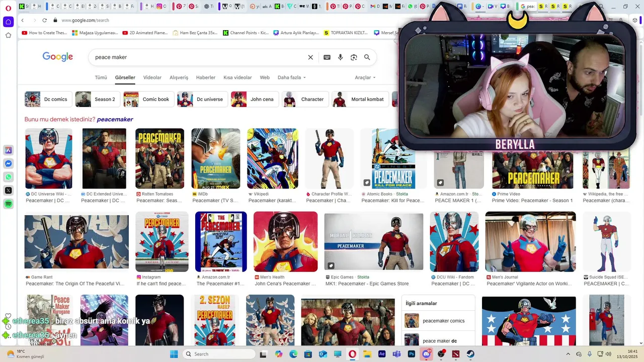Open Dota 2 taskbar icon

(x=456, y=354)
